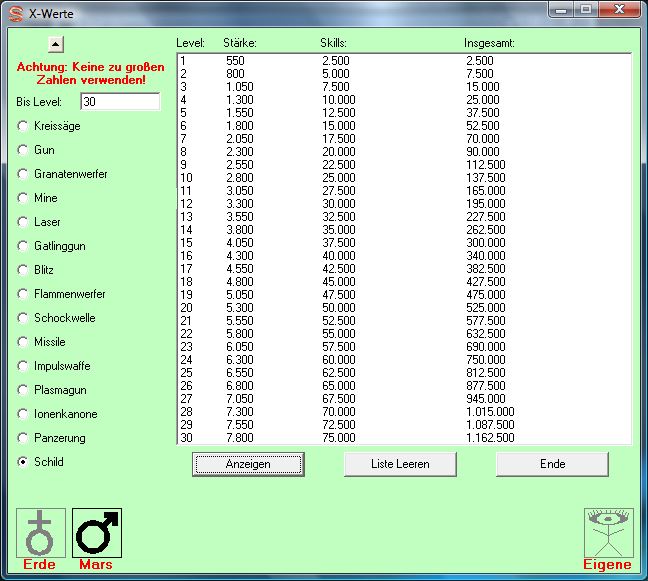Collapse panel with the up arrow button
This screenshot has height=581, width=648.
[x=56, y=44]
